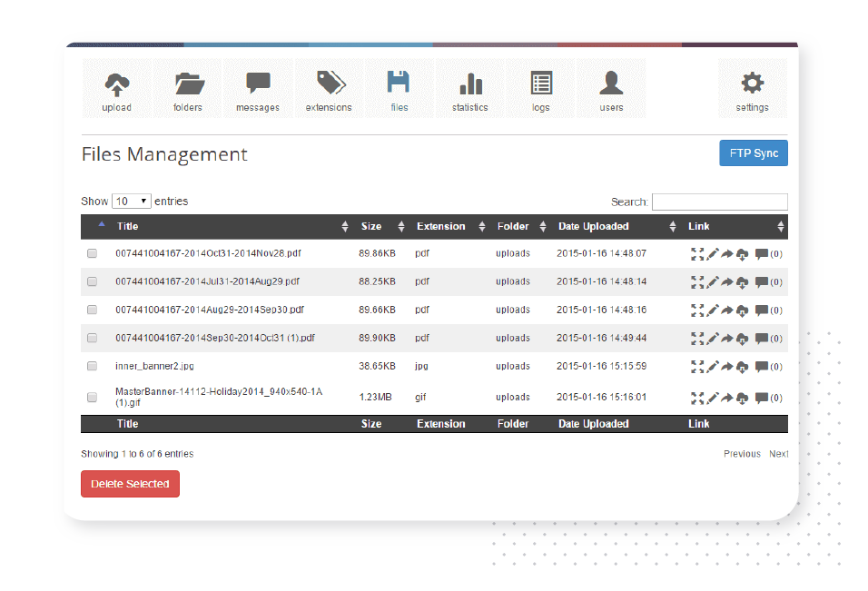The height and width of the screenshot is (591, 868).
Task: Click the settings gear icon
Action: [752, 84]
